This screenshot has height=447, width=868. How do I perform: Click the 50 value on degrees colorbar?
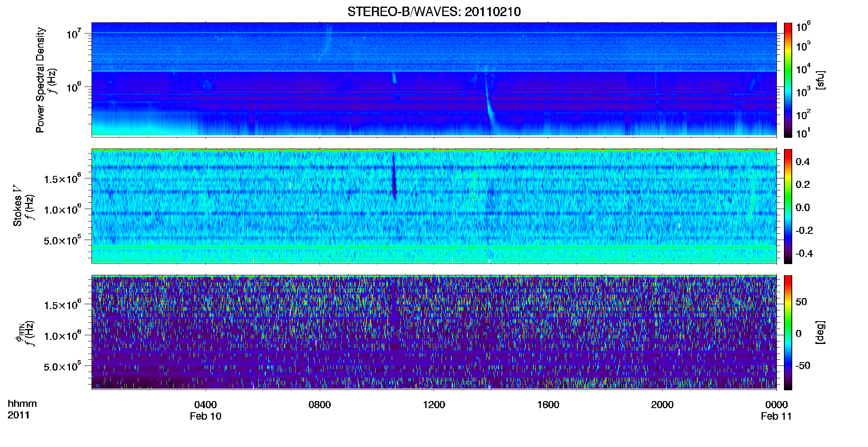pos(801,302)
